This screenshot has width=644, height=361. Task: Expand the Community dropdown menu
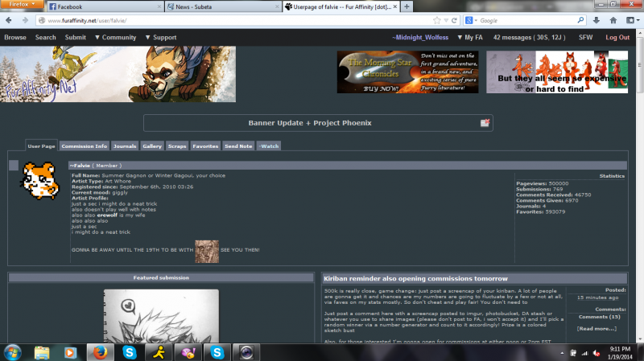coord(118,37)
